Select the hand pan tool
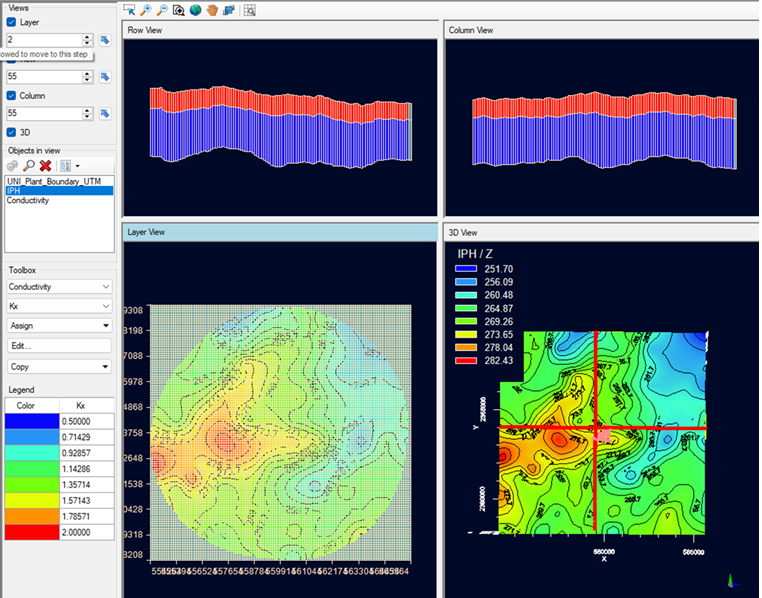 pos(212,10)
